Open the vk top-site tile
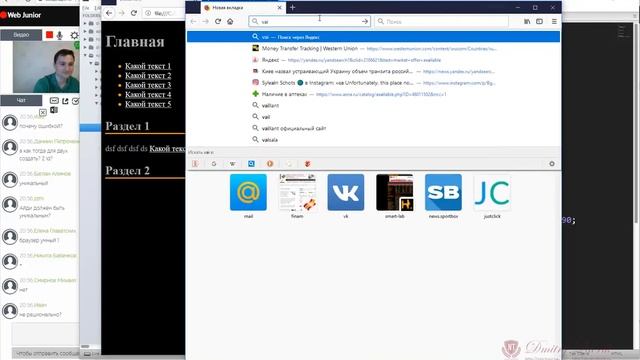The image size is (640, 360). (346, 193)
